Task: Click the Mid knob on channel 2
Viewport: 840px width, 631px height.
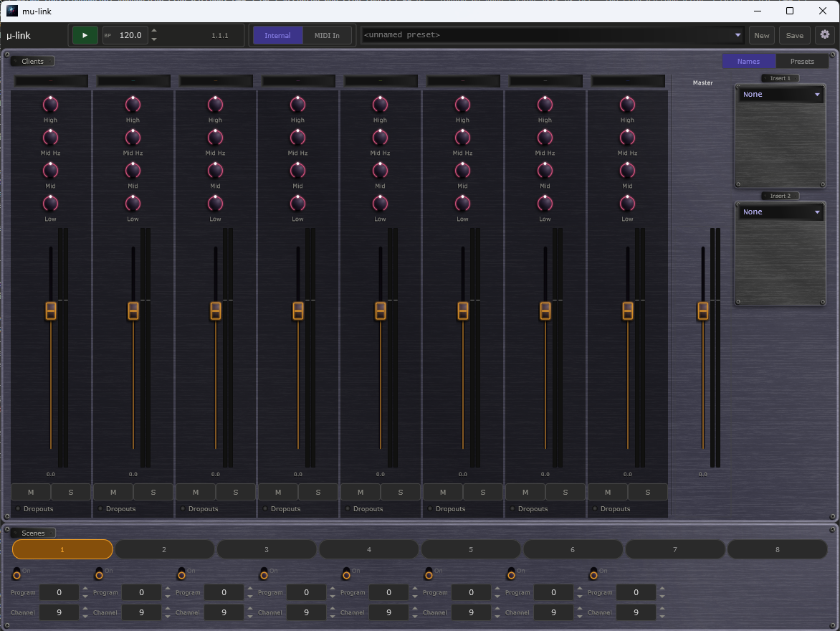Action: point(133,171)
